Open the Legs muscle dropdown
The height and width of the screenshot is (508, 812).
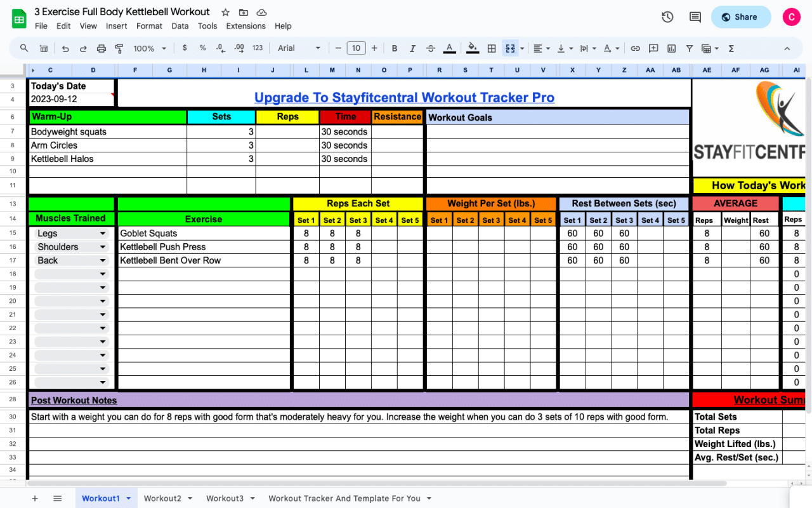[x=103, y=234]
